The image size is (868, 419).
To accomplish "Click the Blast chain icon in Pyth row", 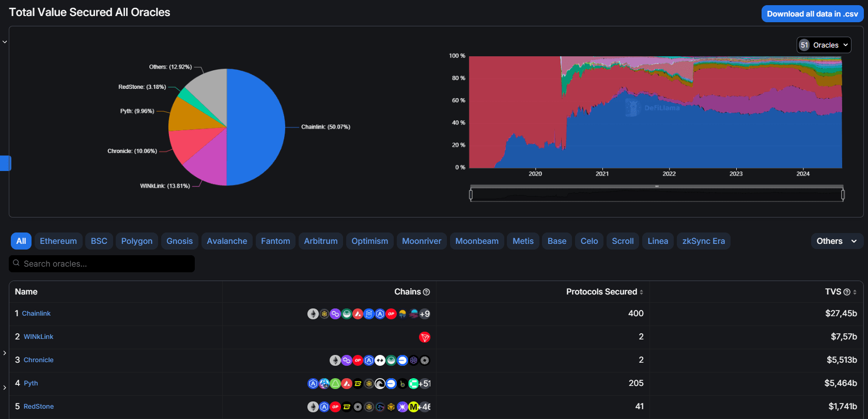I will [358, 383].
